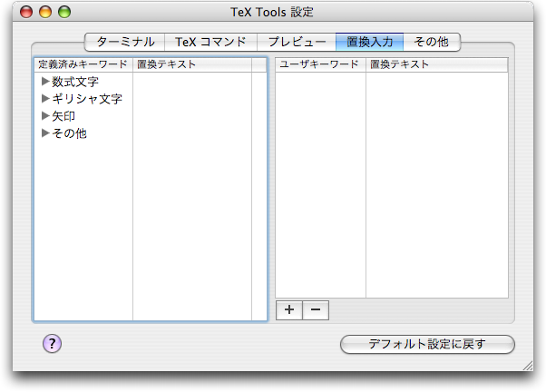The width and height of the screenshot is (546, 392).
Task: Switch to the ターミナル tab
Action: (x=124, y=42)
